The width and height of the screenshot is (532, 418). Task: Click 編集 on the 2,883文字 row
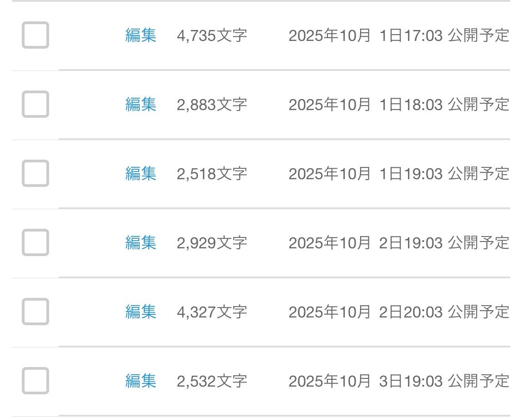click(x=141, y=105)
